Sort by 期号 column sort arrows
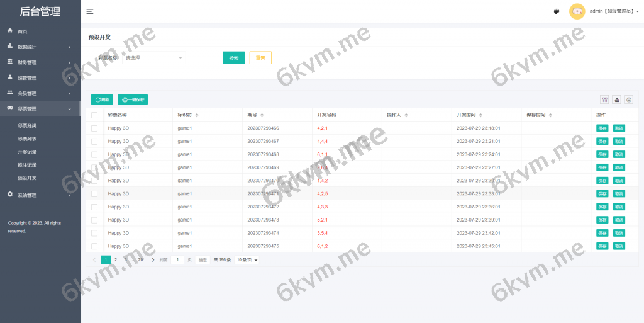Viewport: 644px width, 323px height. pos(262,115)
